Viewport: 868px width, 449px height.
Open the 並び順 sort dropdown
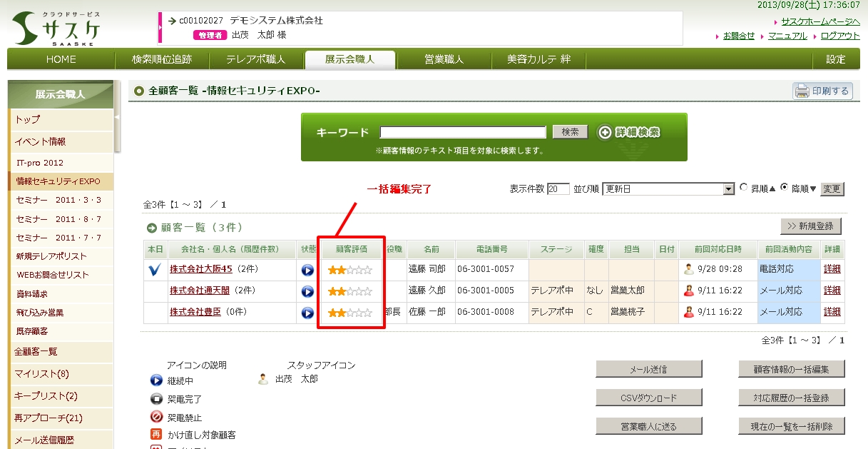(728, 189)
